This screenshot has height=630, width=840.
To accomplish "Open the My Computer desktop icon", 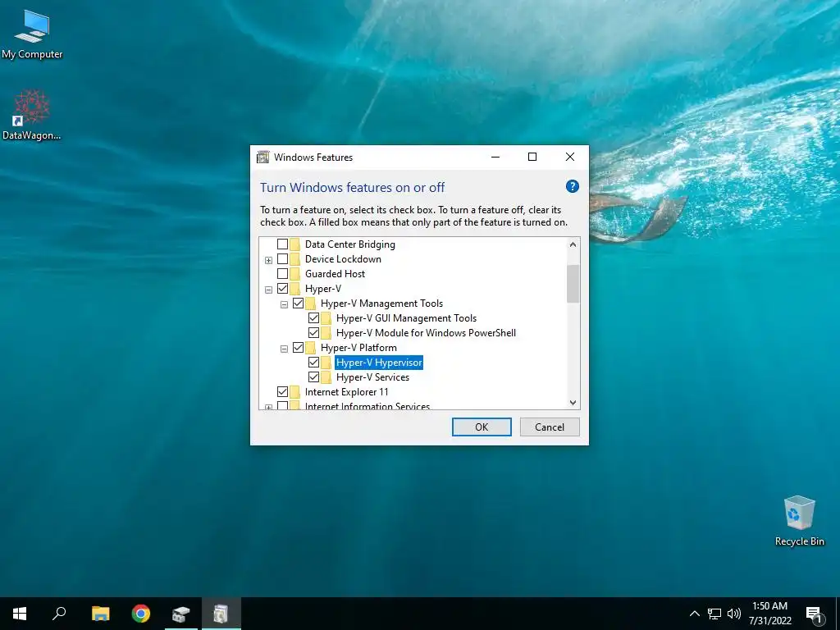I will click(32, 34).
